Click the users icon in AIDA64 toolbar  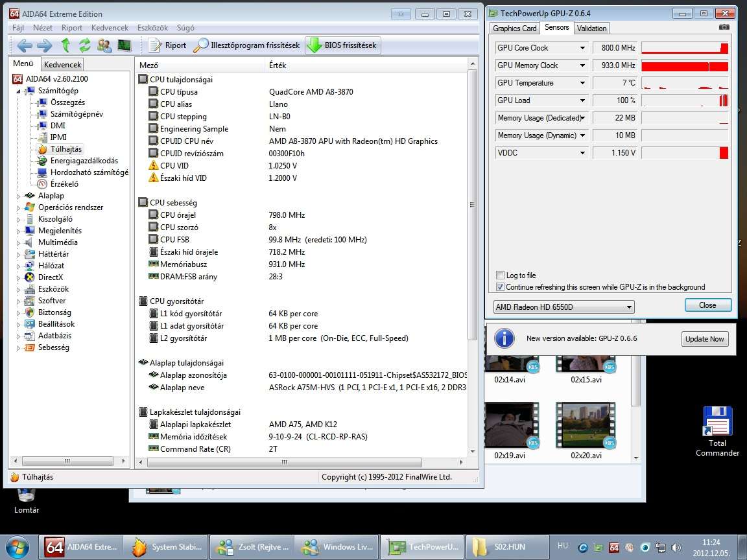pyautogui.click(x=104, y=45)
